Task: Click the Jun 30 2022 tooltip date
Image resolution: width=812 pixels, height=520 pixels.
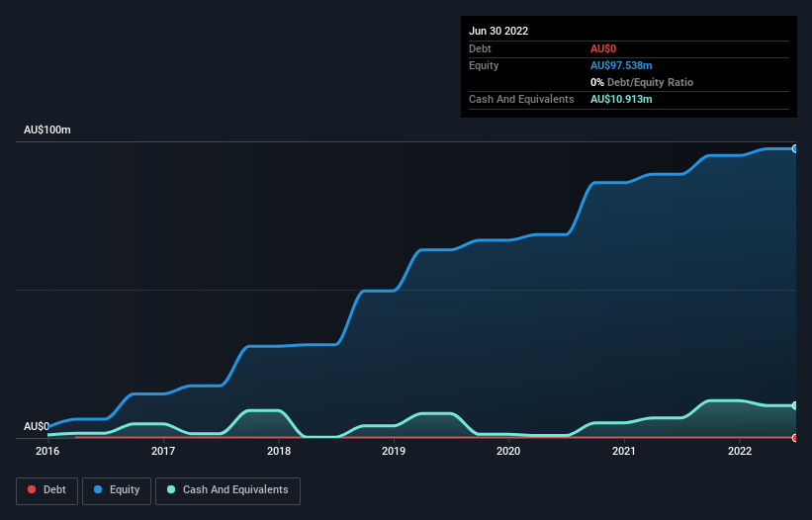Action: pos(498,31)
